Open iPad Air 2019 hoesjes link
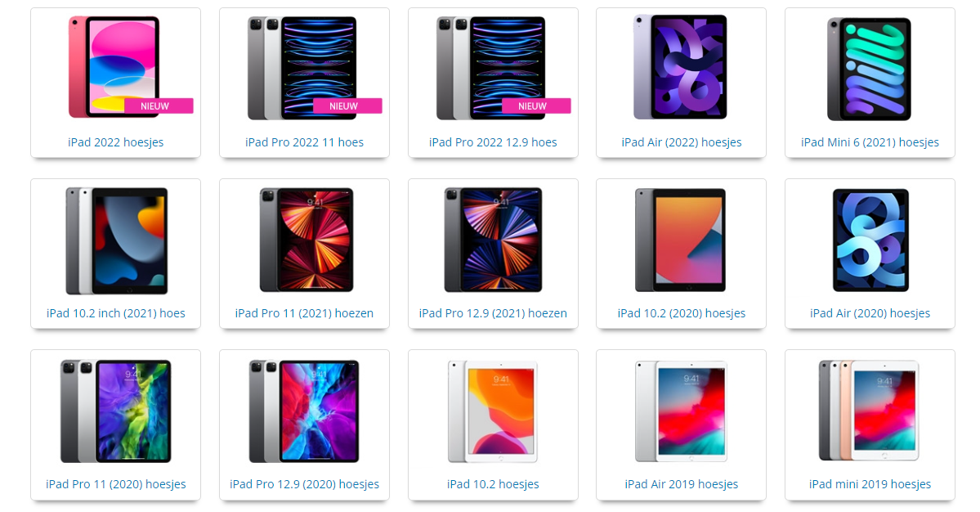Image resolution: width=980 pixels, height=512 pixels. [x=681, y=484]
